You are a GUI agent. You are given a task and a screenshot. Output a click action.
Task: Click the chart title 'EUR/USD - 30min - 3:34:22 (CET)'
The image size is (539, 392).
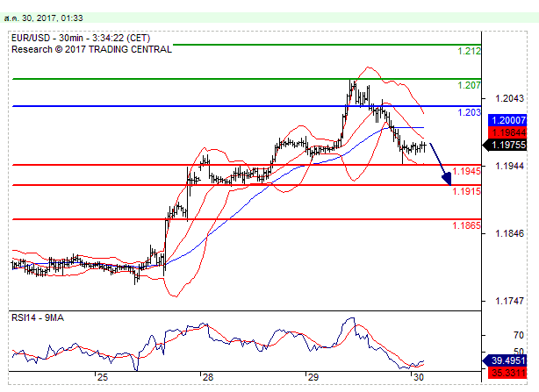(x=81, y=38)
